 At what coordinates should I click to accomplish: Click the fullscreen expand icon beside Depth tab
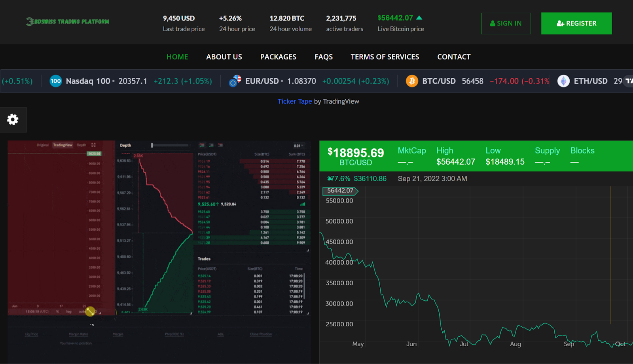tap(93, 145)
